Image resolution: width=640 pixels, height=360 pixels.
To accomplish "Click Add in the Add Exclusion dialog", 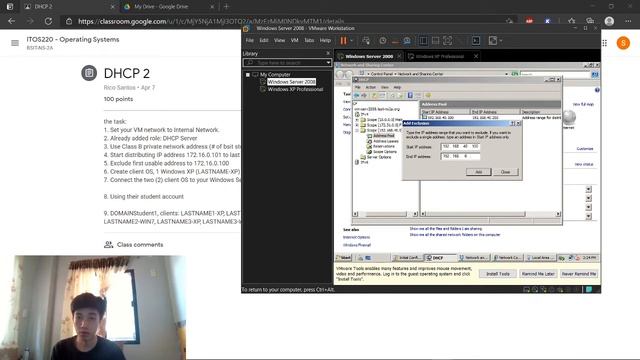I will click(478, 172).
